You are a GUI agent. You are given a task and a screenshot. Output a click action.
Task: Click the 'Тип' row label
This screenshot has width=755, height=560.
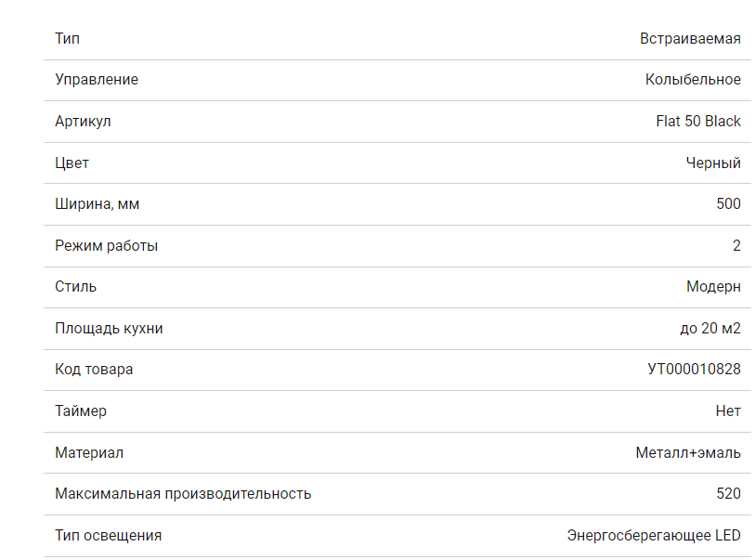67,38
